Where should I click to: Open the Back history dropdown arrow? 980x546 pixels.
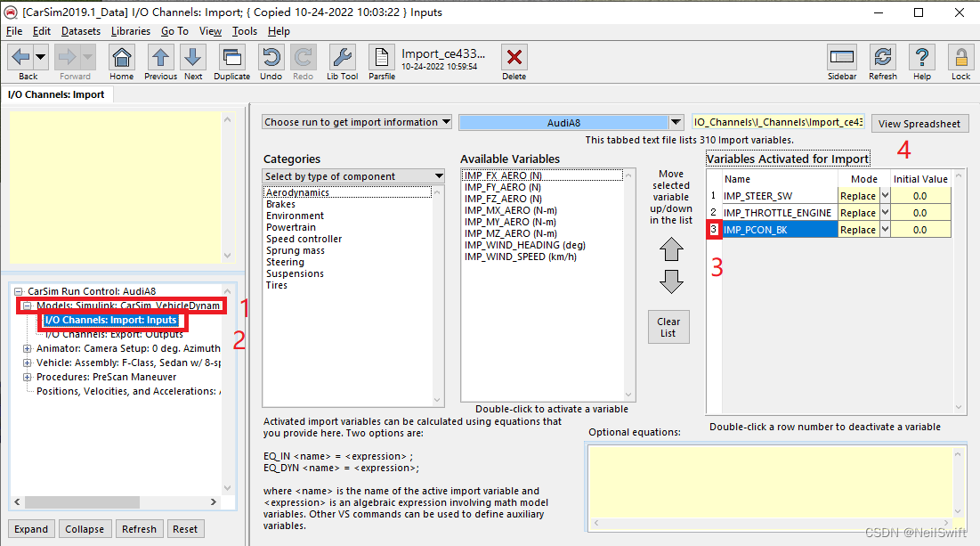click(x=41, y=58)
